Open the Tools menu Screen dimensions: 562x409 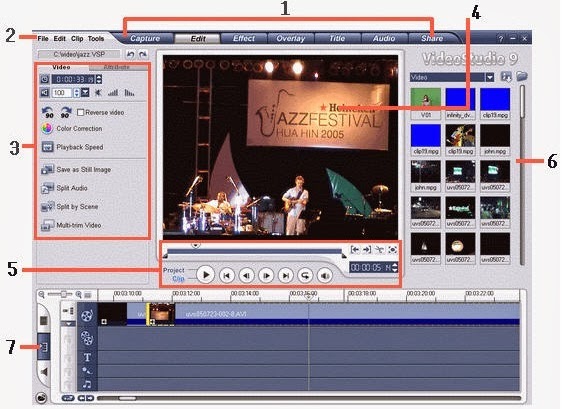96,38
